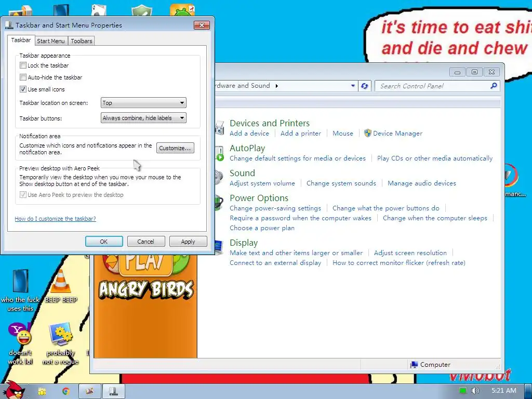
Task: Click Choose a power plan link
Action: 262,228
